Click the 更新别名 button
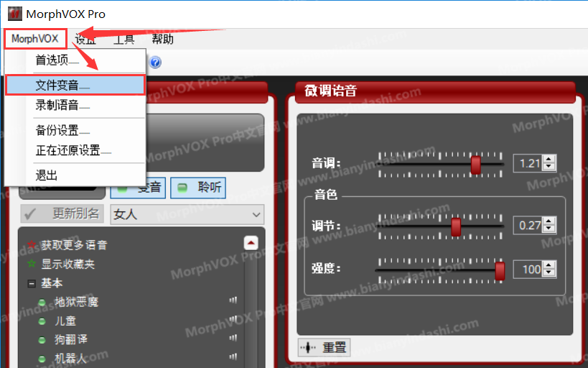The image size is (588, 368). [62, 213]
